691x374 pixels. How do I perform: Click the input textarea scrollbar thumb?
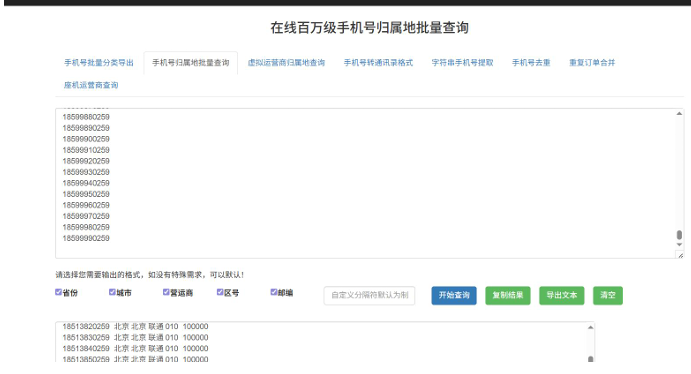pyautogui.click(x=679, y=235)
